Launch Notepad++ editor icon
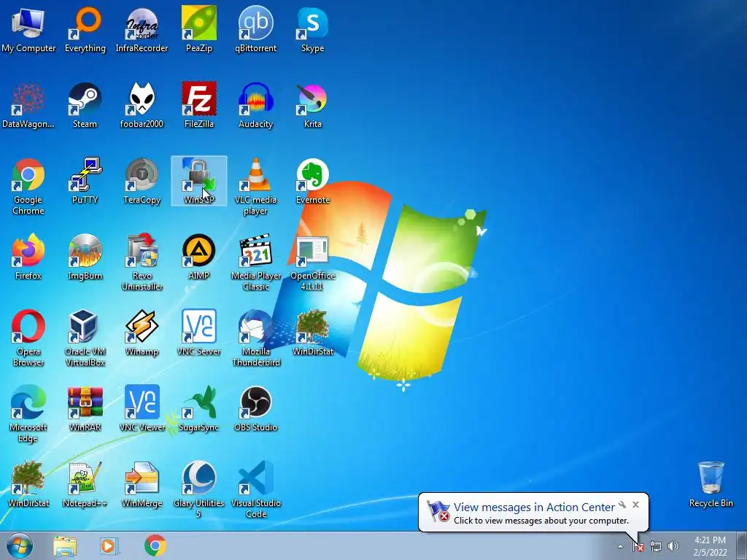The width and height of the screenshot is (747, 560). click(x=85, y=484)
